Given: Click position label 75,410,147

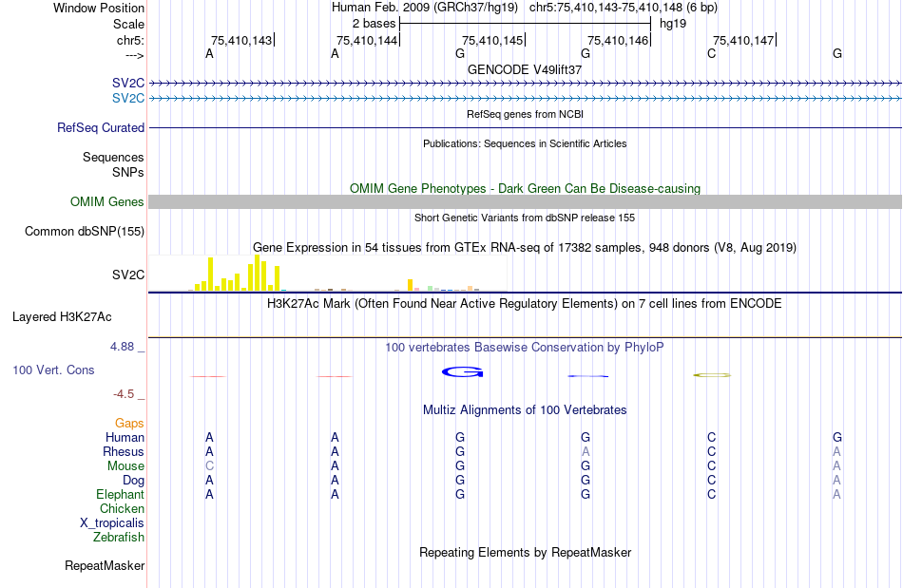Looking at the screenshot, I should click(743, 40).
